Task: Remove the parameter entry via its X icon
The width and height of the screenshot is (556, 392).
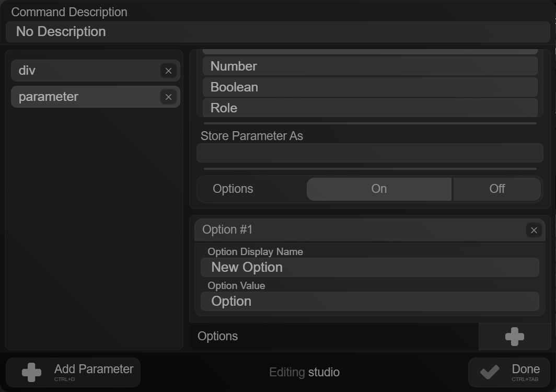Action: pos(168,97)
